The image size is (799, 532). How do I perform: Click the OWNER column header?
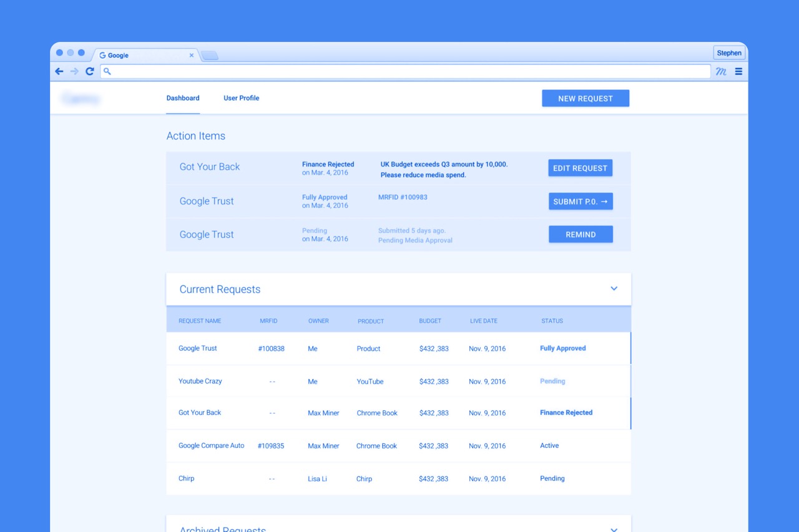(318, 321)
